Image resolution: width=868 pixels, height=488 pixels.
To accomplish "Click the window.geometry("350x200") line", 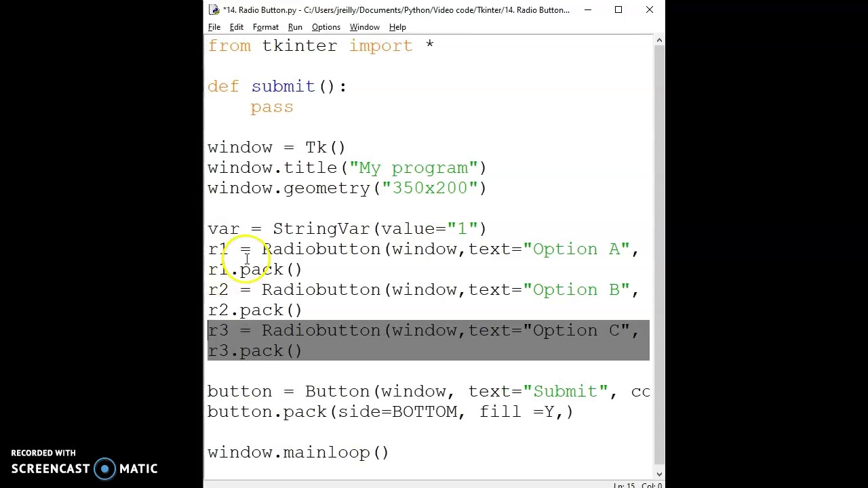I will coord(347,188).
